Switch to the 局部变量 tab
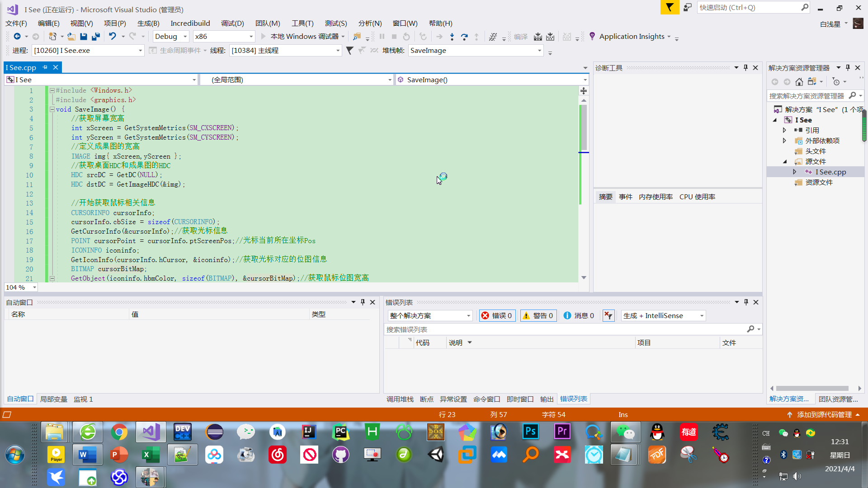The image size is (868, 488). 53,399
